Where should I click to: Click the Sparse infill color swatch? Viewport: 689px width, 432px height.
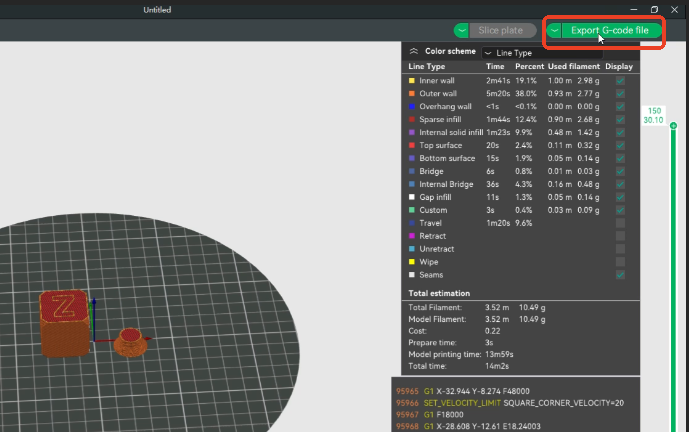coord(412,120)
